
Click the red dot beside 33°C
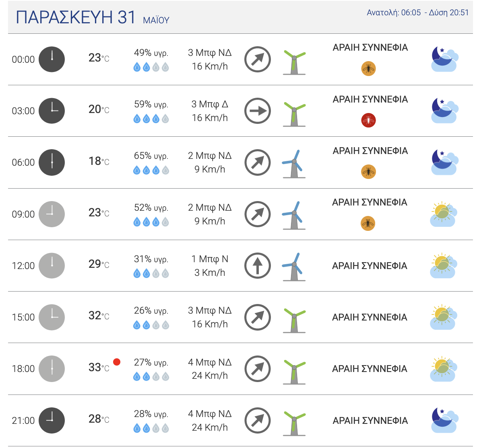117,362
